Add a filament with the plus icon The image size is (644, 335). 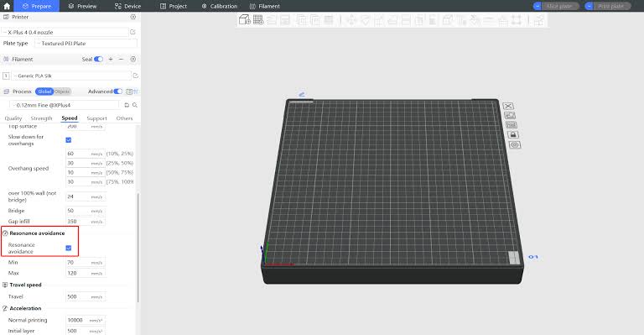coord(111,59)
